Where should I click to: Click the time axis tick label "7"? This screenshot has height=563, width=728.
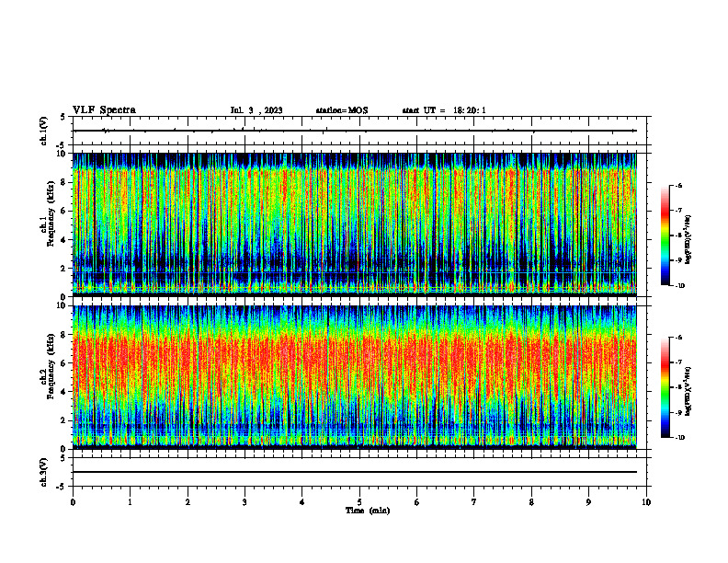[474, 502]
